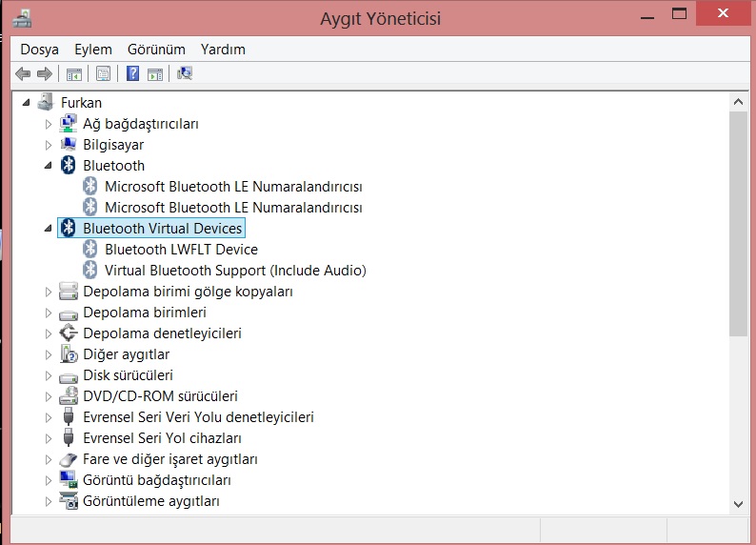
Task: Select the Bluetooth LWFLT Device icon
Action: coord(90,250)
